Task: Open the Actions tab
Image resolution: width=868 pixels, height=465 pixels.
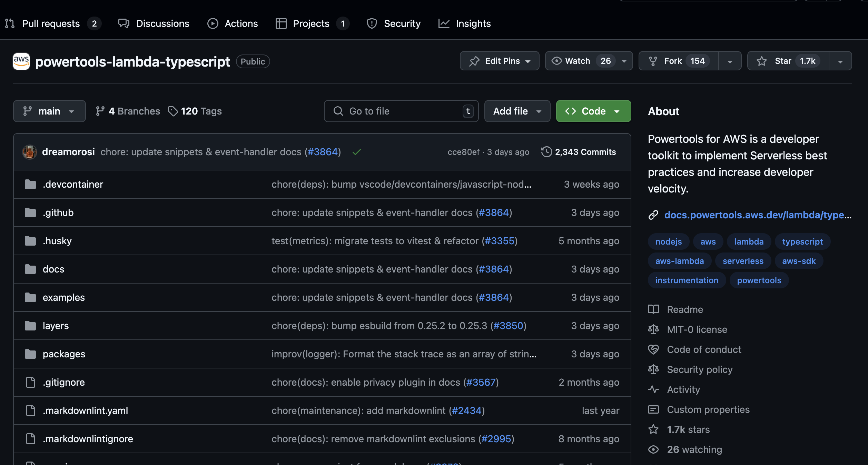Action: coord(233,23)
